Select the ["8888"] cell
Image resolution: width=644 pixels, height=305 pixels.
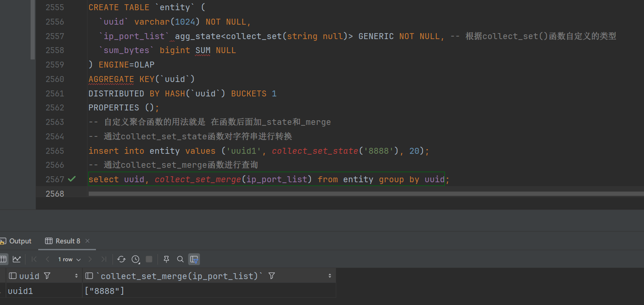point(209,291)
